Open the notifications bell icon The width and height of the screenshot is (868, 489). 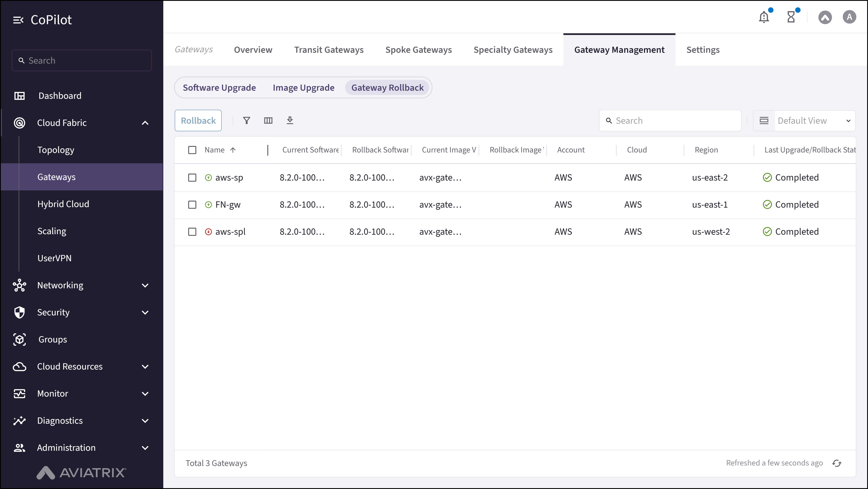click(x=764, y=17)
